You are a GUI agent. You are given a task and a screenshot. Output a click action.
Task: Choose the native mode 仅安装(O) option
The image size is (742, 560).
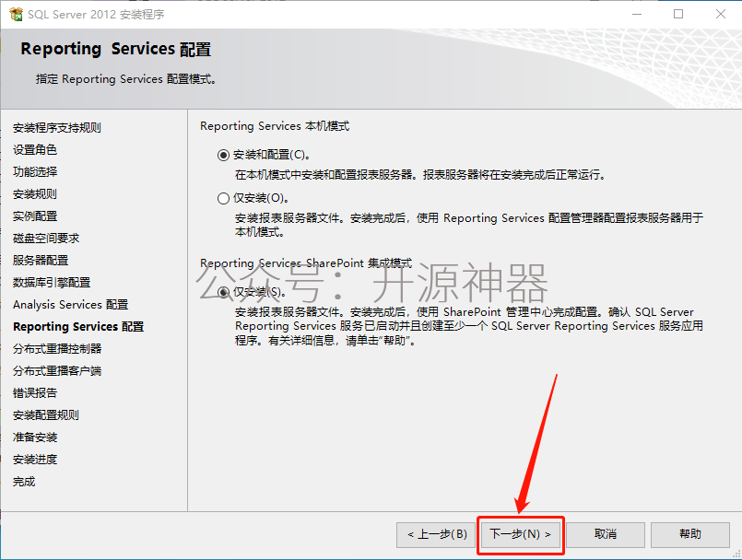pyautogui.click(x=223, y=198)
